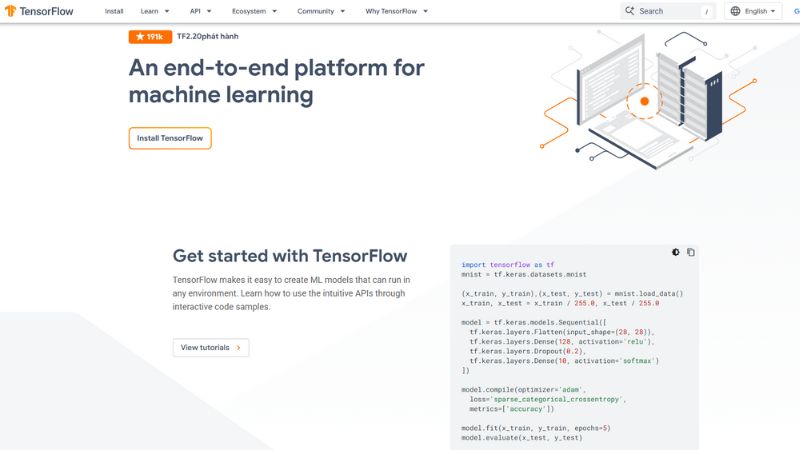Click the Search input field
The image size is (800, 450).
tap(668, 11)
